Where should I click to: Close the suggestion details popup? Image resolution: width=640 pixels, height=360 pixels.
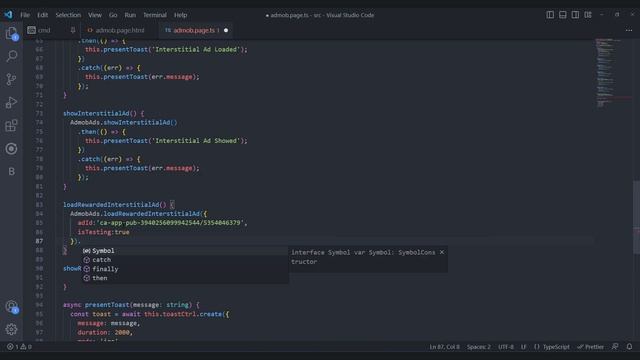[x=442, y=252]
